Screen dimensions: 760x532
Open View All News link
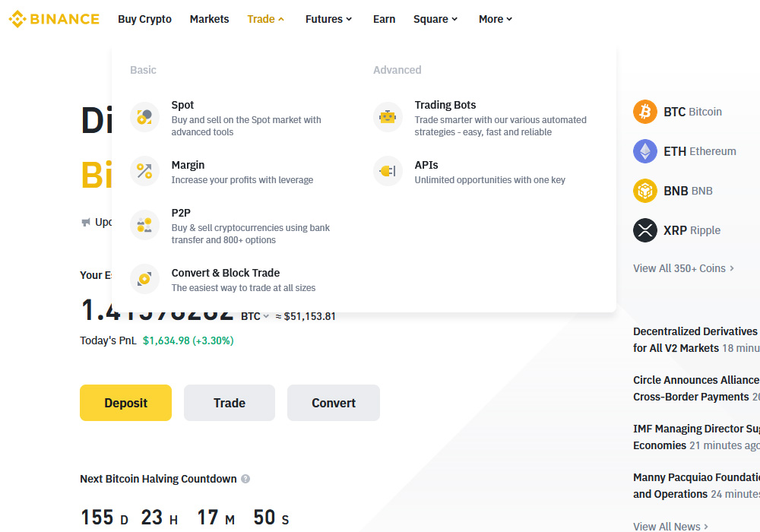671,526
